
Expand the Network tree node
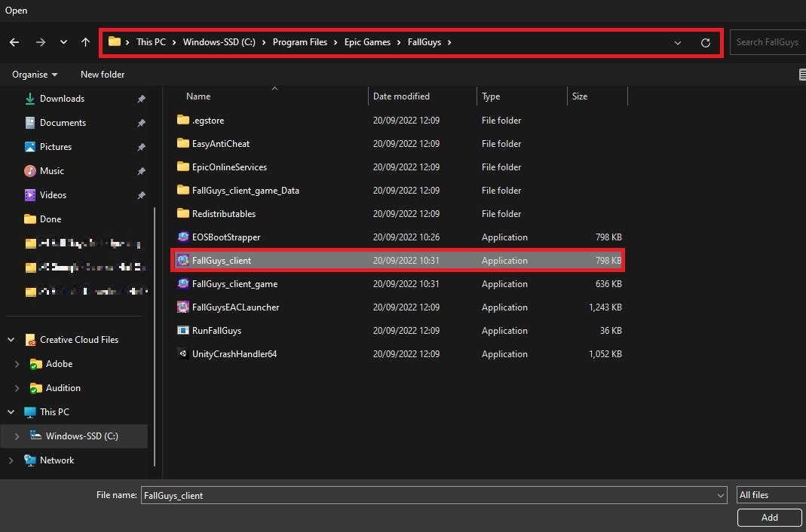tap(11, 460)
